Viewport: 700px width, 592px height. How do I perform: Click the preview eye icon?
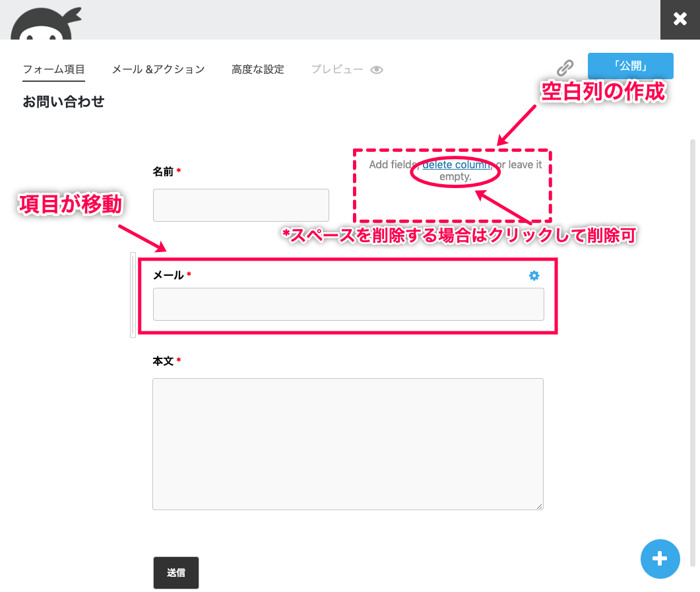[377, 70]
